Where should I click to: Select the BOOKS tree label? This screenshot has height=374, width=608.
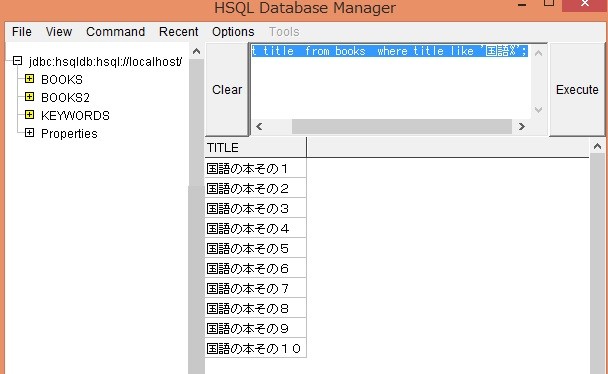pyautogui.click(x=62, y=80)
